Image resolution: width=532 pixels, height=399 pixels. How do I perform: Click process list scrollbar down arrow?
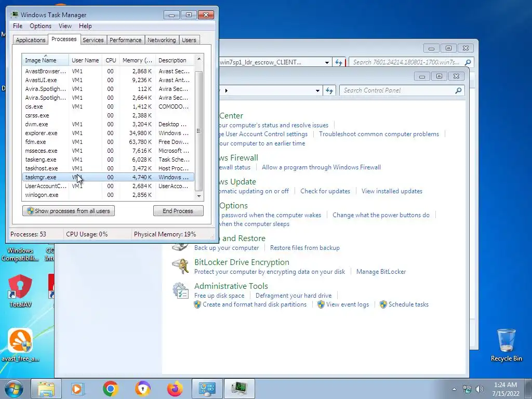199,196
